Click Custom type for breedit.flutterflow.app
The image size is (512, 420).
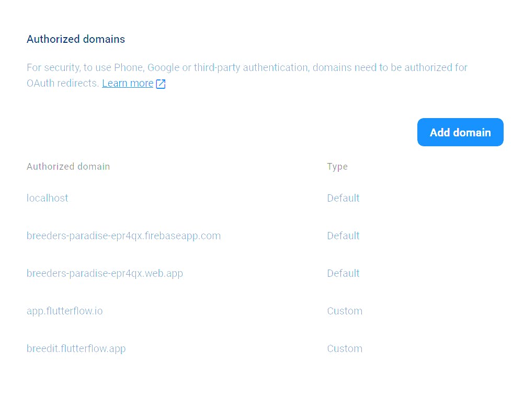(x=345, y=348)
